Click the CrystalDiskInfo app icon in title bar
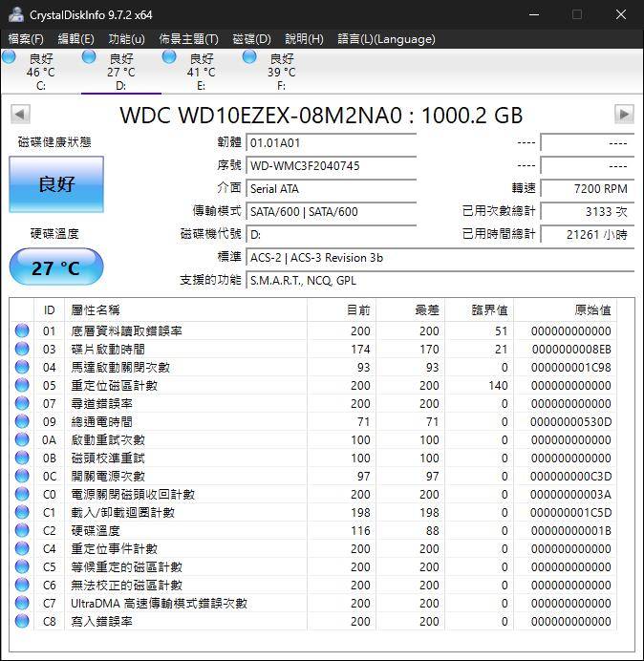The width and height of the screenshot is (644, 661). coord(15,14)
